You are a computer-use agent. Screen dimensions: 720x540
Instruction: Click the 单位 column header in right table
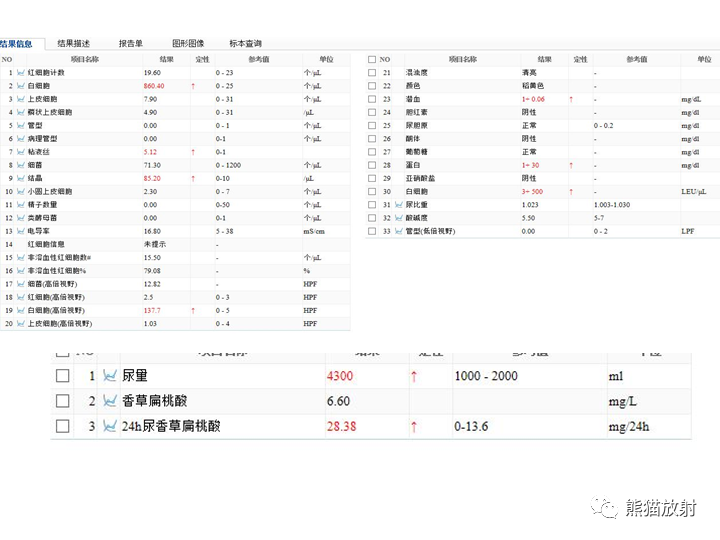click(704, 59)
